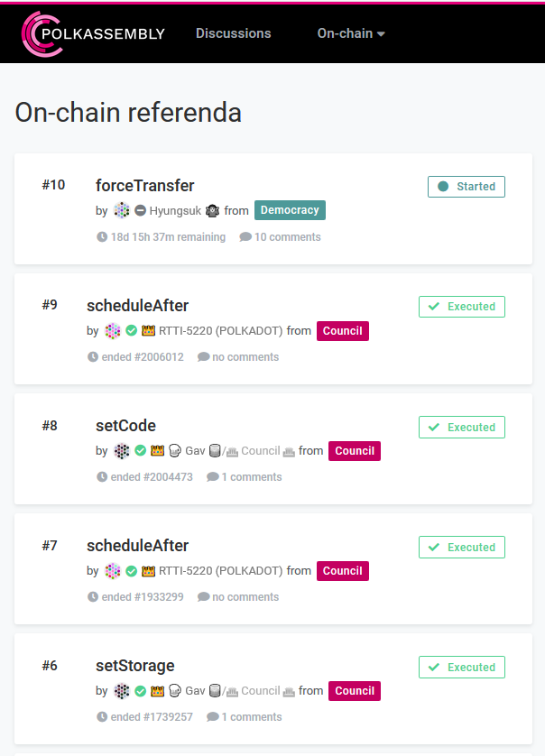Click the On-chain caret arrow
Viewport: 545px width, 756px height.
[381, 33]
